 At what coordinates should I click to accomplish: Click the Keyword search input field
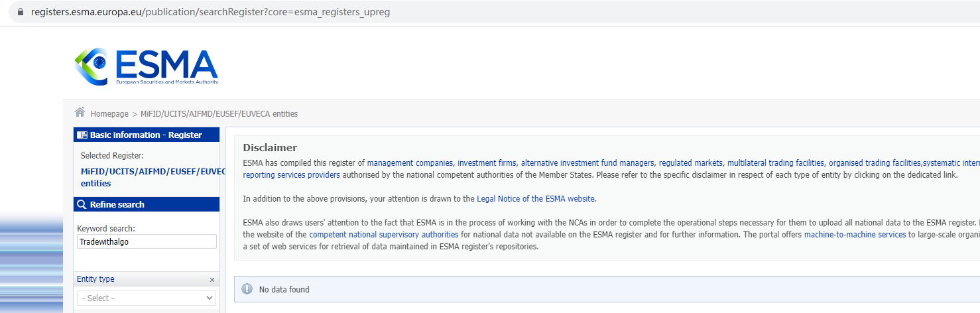[147, 241]
